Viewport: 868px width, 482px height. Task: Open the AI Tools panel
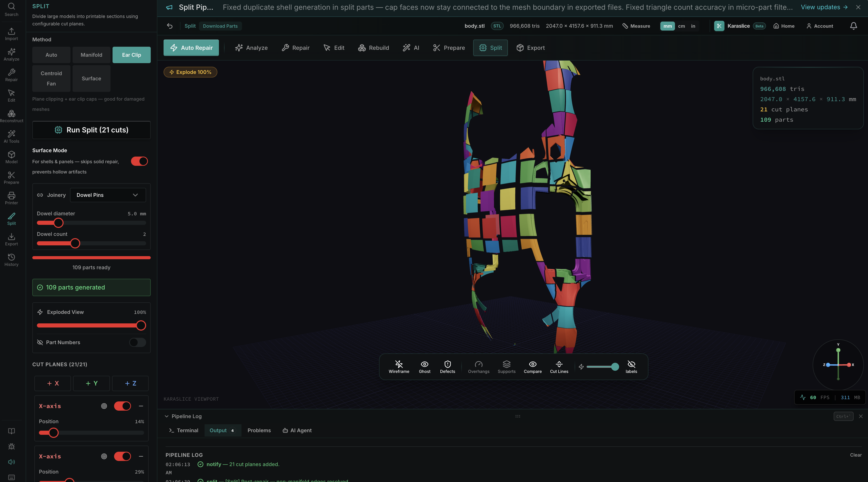point(12,136)
